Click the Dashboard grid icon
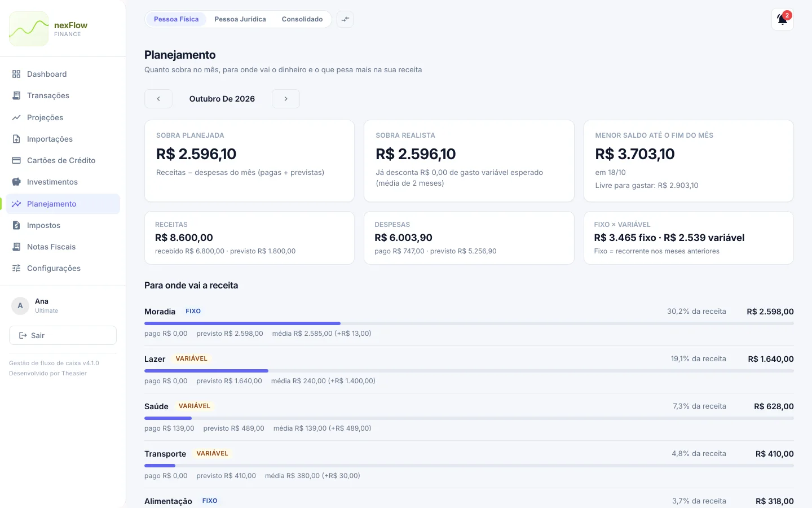 [x=16, y=74]
